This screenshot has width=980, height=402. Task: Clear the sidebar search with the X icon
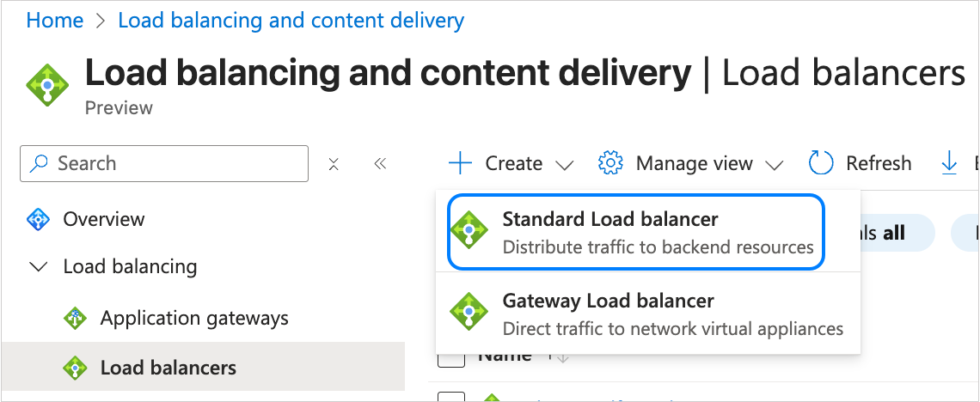pyautogui.click(x=334, y=163)
